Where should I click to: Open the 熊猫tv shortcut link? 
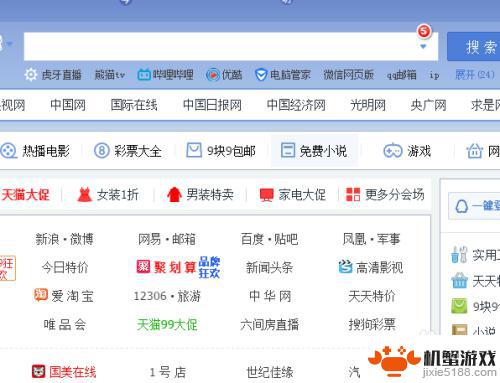click(x=110, y=75)
